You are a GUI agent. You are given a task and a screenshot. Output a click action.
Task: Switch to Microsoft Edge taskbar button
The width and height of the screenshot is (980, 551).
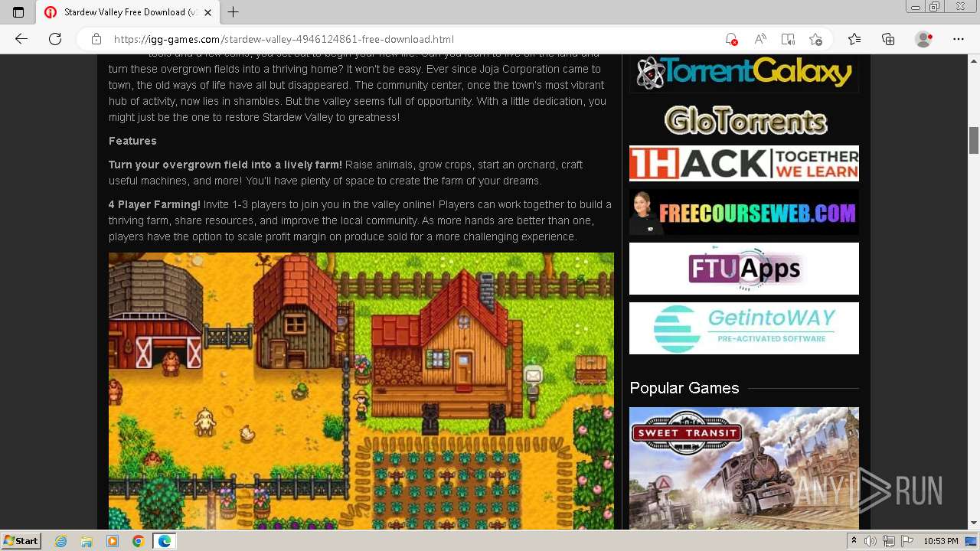point(164,541)
